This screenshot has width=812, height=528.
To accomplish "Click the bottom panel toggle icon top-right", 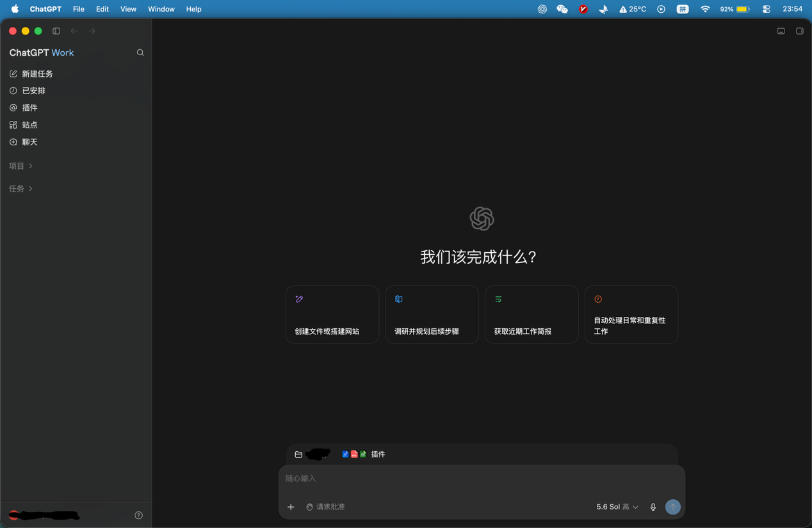I will coord(781,31).
